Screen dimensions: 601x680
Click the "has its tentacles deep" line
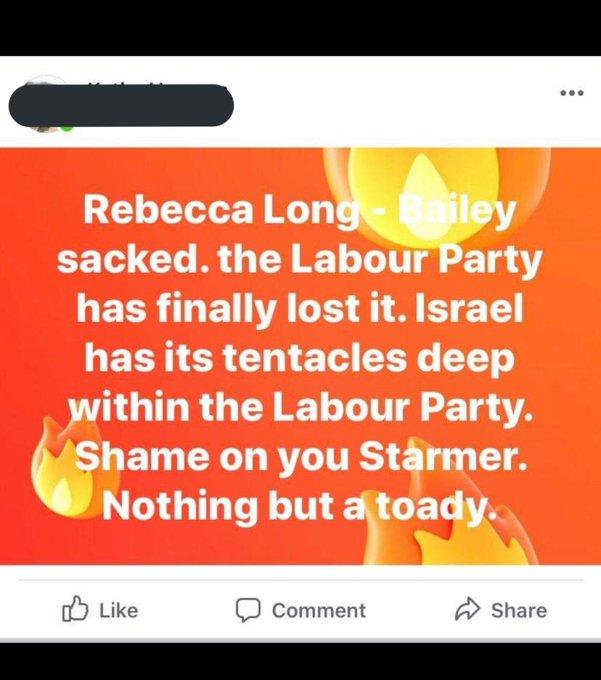pos(299,358)
